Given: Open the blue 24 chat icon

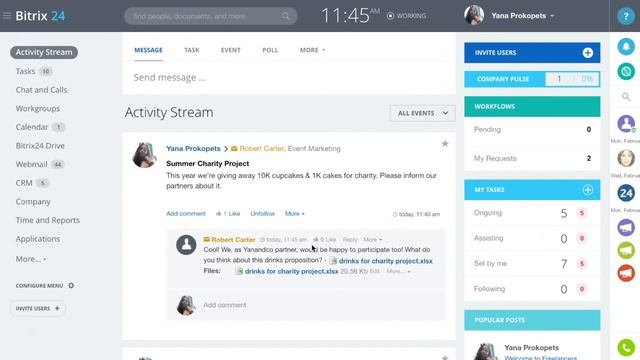Looking at the screenshot, I should [626, 193].
